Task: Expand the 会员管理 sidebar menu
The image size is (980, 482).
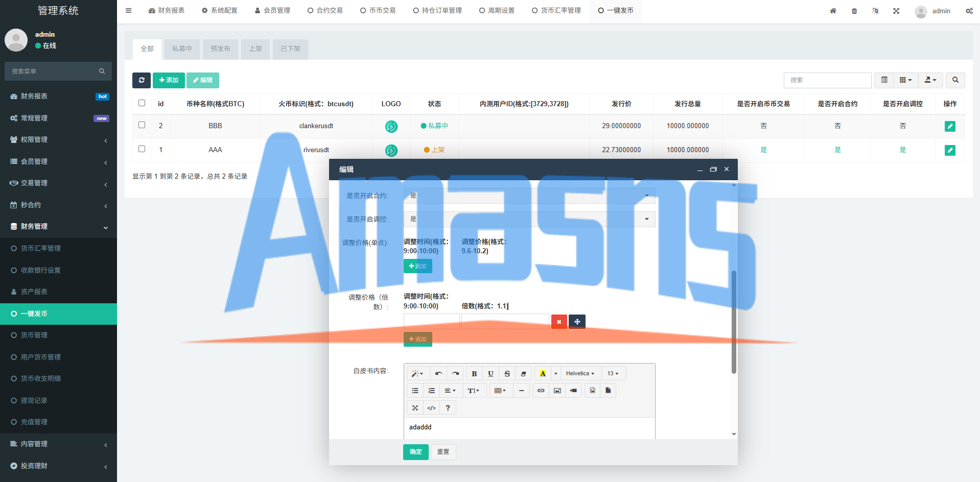Action: point(58,161)
